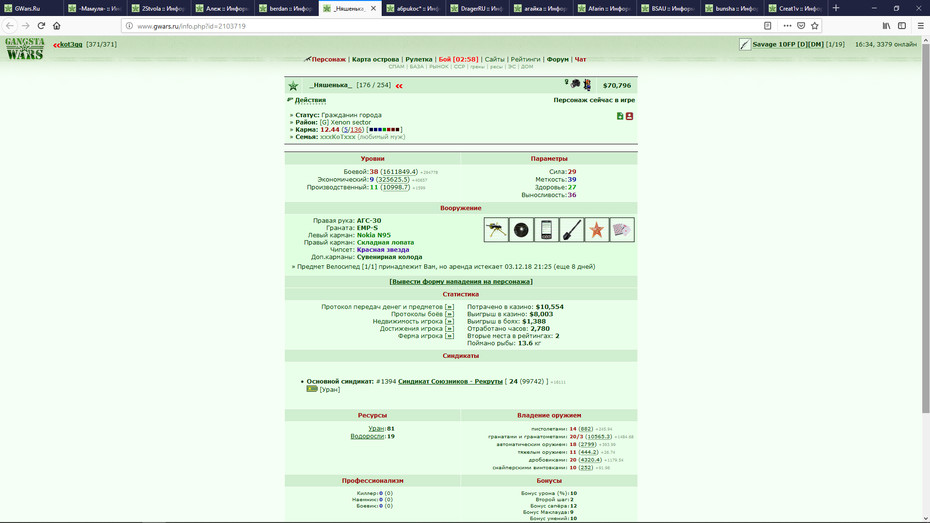Switch to the BSAU tab
930x523 pixels.
pos(668,8)
